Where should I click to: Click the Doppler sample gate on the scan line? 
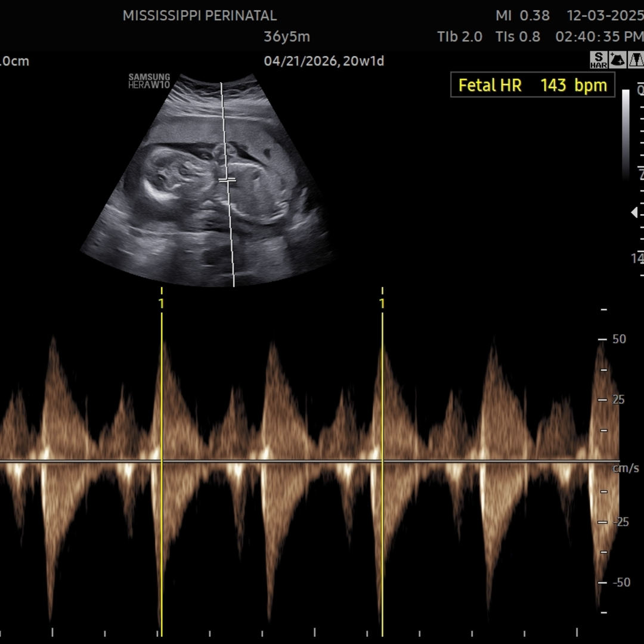tap(227, 179)
